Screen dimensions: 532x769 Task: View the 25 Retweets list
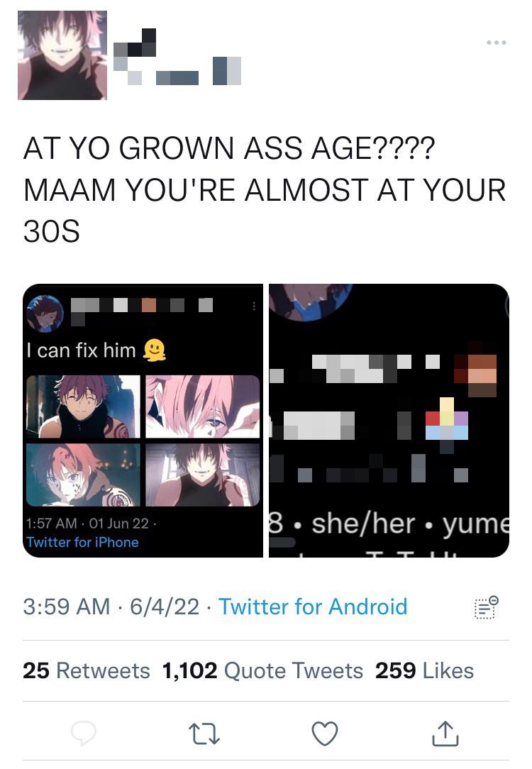(87, 670)
